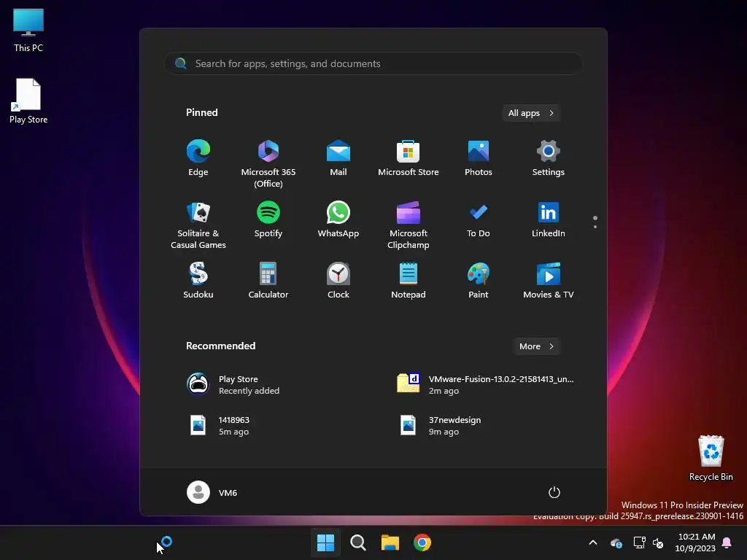Open the Mail app
Viewport: 747px width, 560px height.
click(338, 158)
